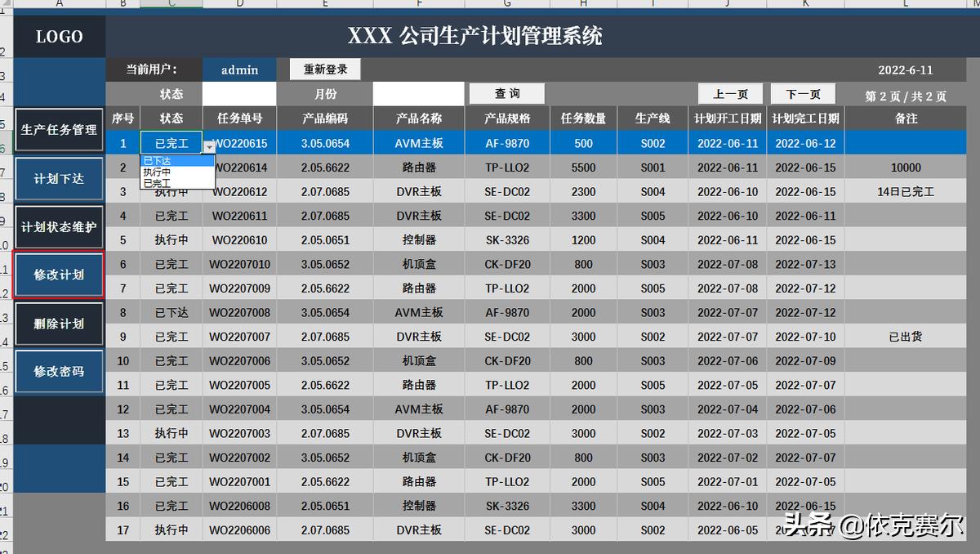Click the 查询 search button

click(x=508, y=93)
